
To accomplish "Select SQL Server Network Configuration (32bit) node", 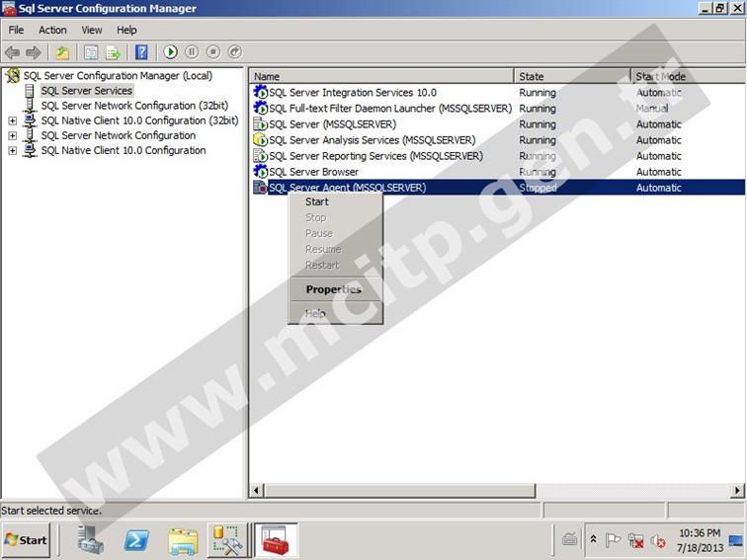I will pos(134,106).
